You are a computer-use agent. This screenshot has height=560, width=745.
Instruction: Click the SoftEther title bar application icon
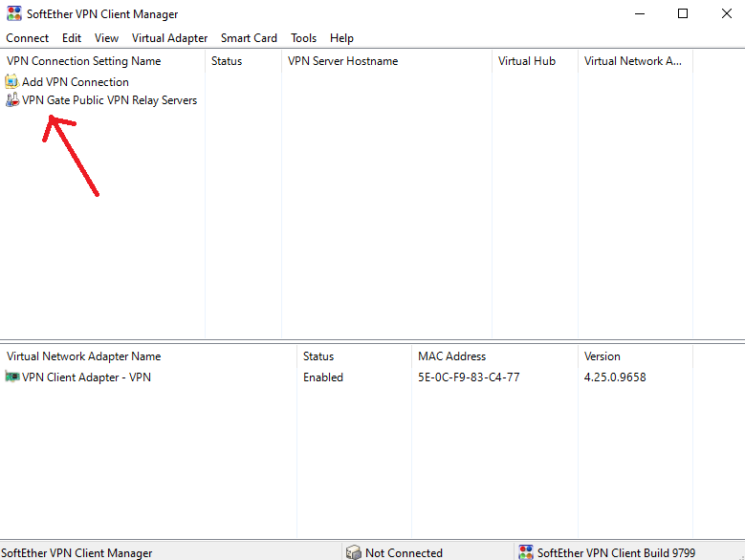tap(14, 13)
